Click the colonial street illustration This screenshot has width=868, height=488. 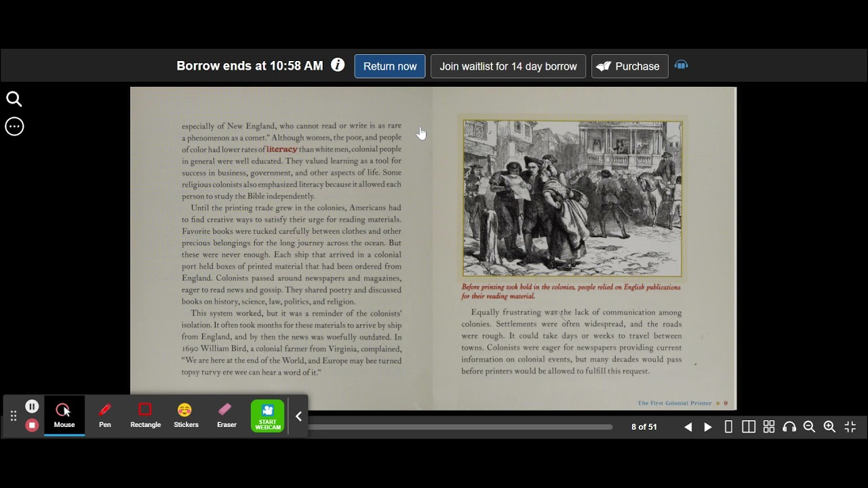tap(572, 199)
